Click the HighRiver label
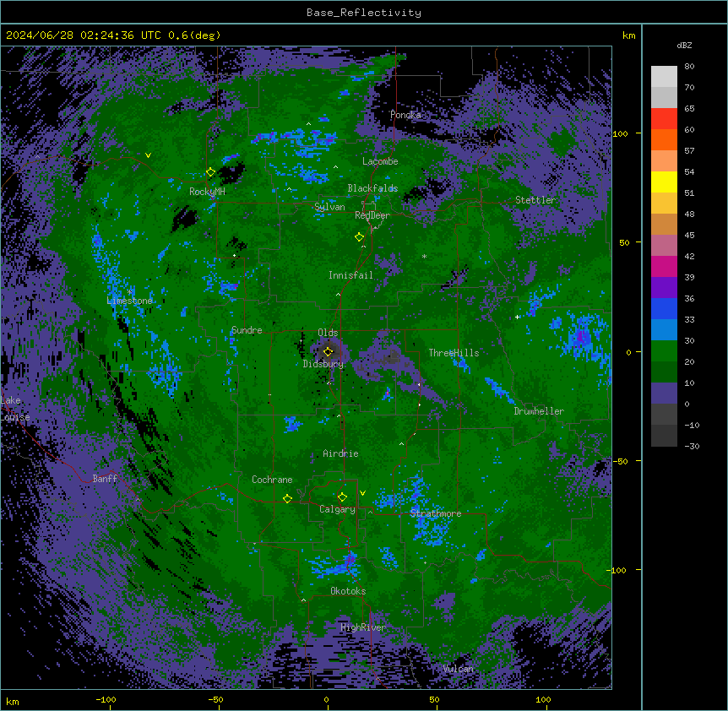This screenshot has height=711, width=728. coord(363,627)
